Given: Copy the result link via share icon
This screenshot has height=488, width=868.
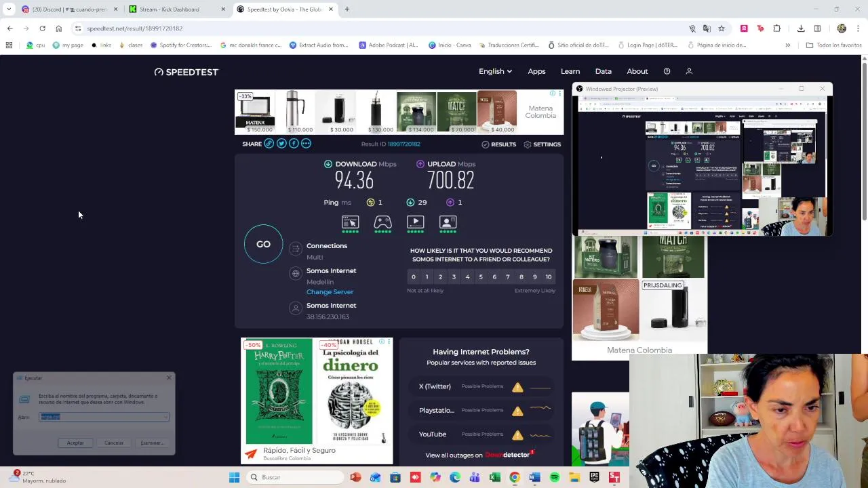Looking at the screenshot, I should pos(269,144).
